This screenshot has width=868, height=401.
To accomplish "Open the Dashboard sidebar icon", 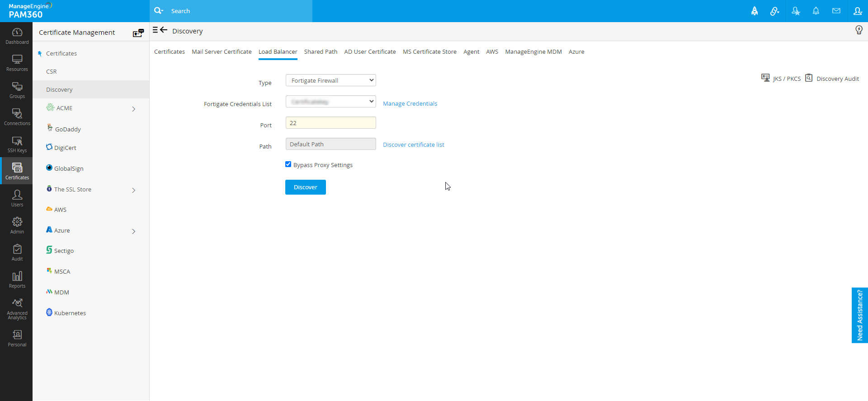I will 17,36.
